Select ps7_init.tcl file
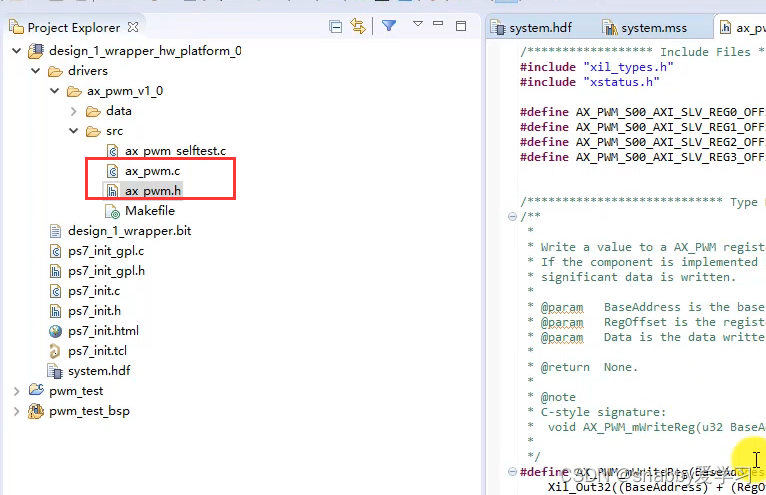Viewport: 766px width, 495px height. [97, 351]
